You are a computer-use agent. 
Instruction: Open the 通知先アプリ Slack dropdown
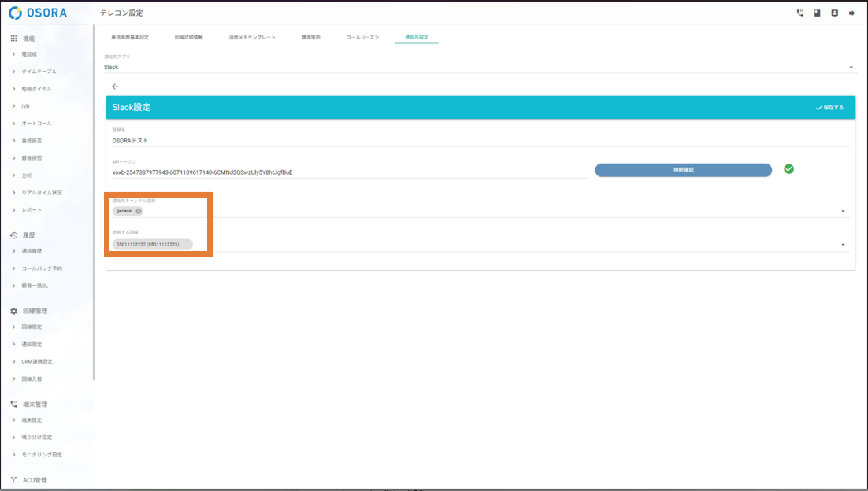(x=851, y=68)
